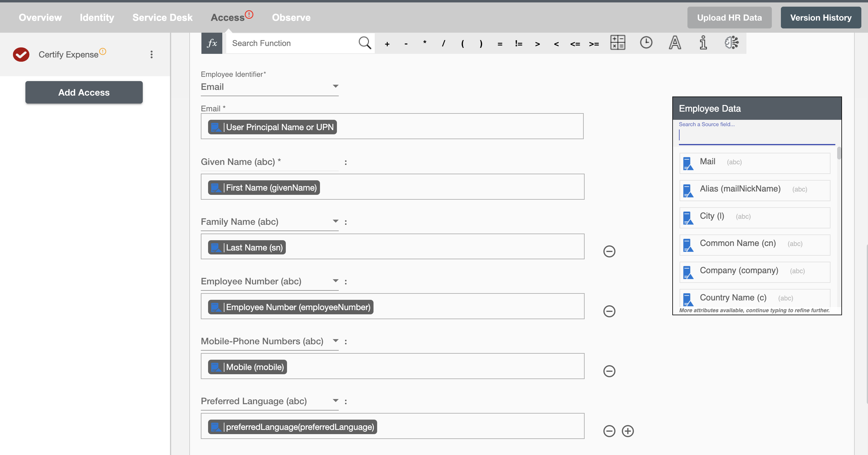Screen dimensions: 868x455
Task: Click the formula bar fx icon
Action: (211, 43)
